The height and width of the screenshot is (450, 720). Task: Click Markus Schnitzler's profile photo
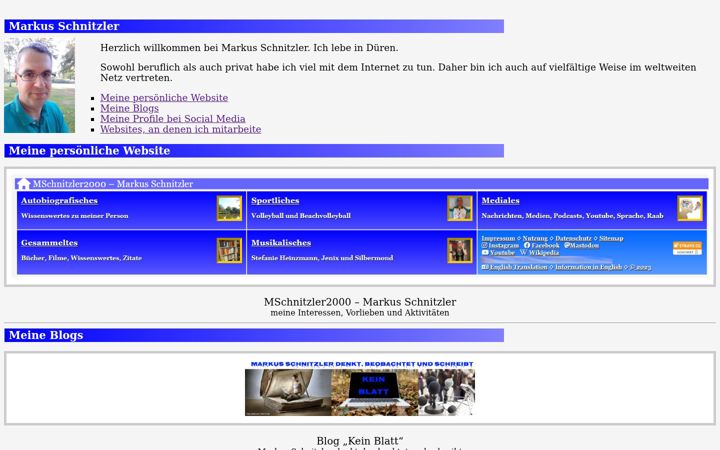coord(39,85)
